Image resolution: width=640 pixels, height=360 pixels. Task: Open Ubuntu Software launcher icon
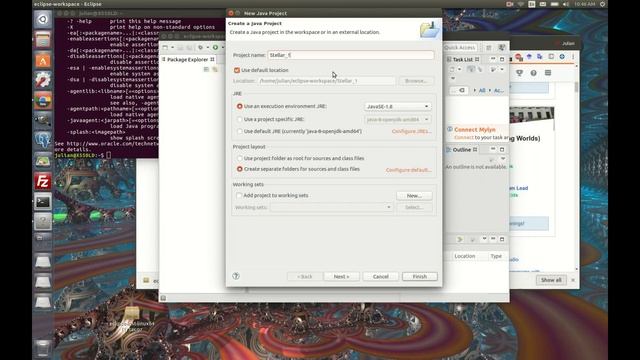[43, 60]
